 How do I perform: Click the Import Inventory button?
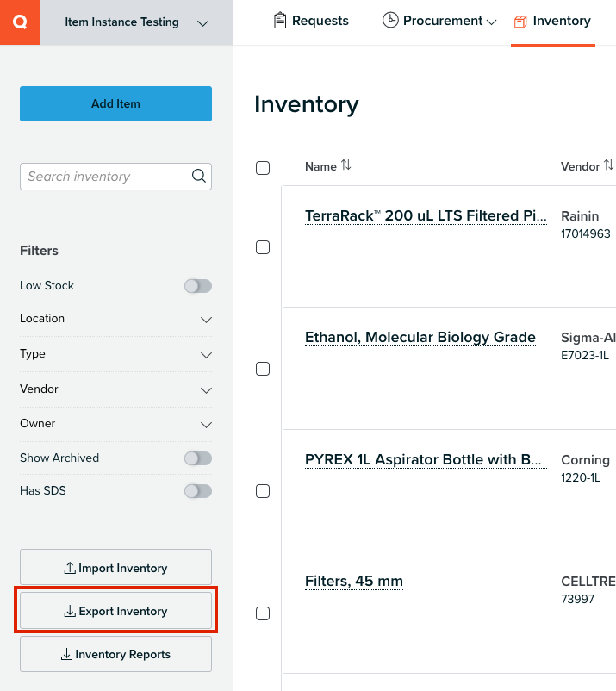tap(116, 567)
